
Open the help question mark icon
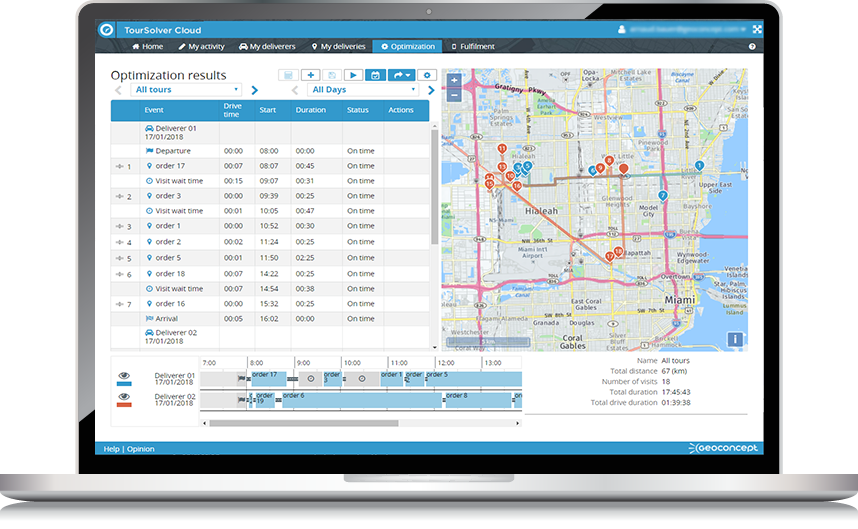pos(752,47)
